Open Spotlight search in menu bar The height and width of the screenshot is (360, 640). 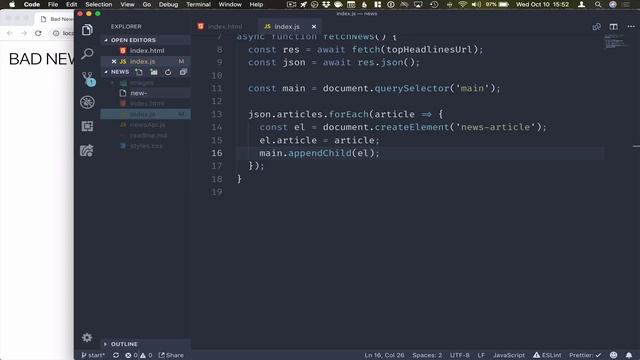tap(598, 4)
